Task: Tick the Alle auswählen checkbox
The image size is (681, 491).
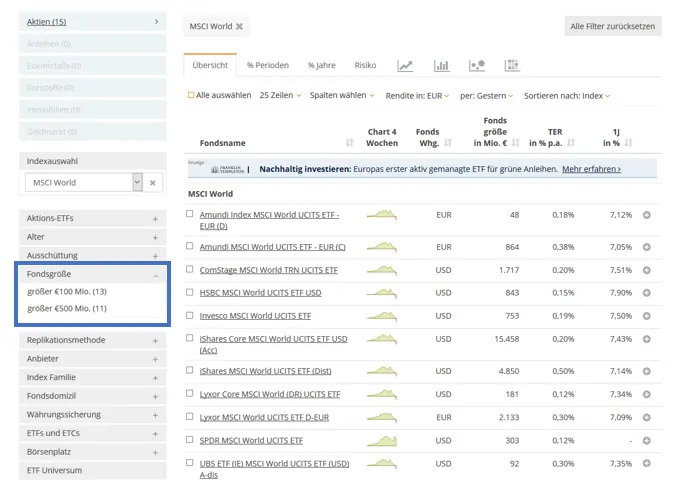Action: (x=191, y=95)
